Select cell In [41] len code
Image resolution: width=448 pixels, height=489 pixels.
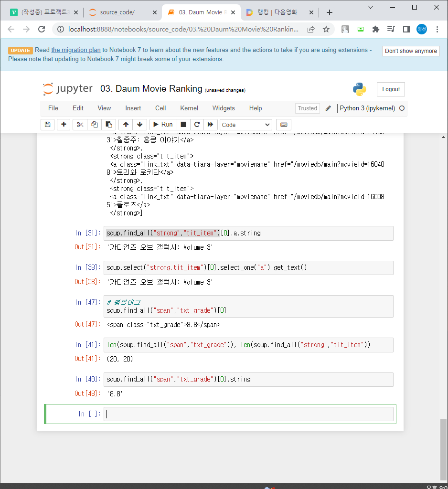pyautogui.click(x=248, y=345)
